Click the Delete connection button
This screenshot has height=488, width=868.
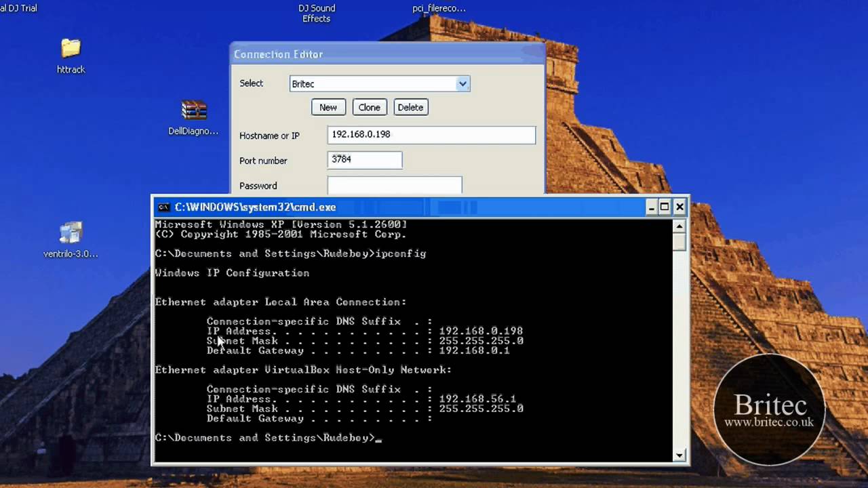[410, 107]
